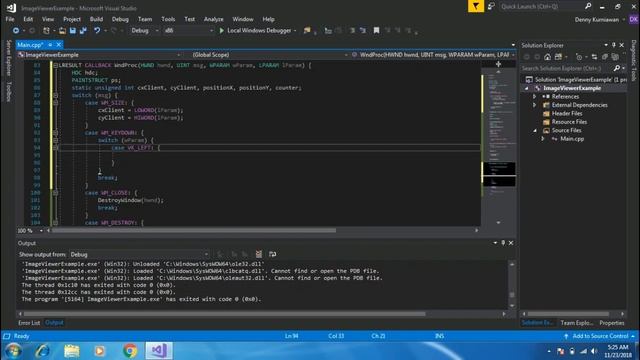
Task: Click the Open File folder icon
Action: coord(62,31)
